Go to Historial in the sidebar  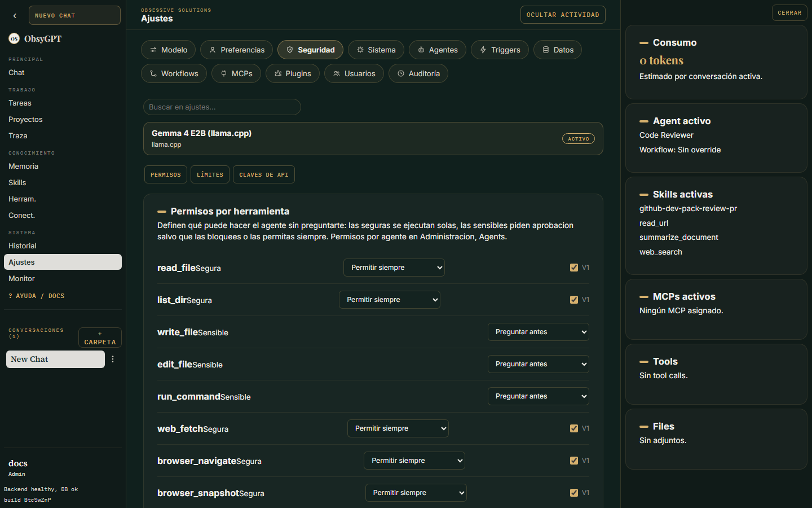pos(63,246)
